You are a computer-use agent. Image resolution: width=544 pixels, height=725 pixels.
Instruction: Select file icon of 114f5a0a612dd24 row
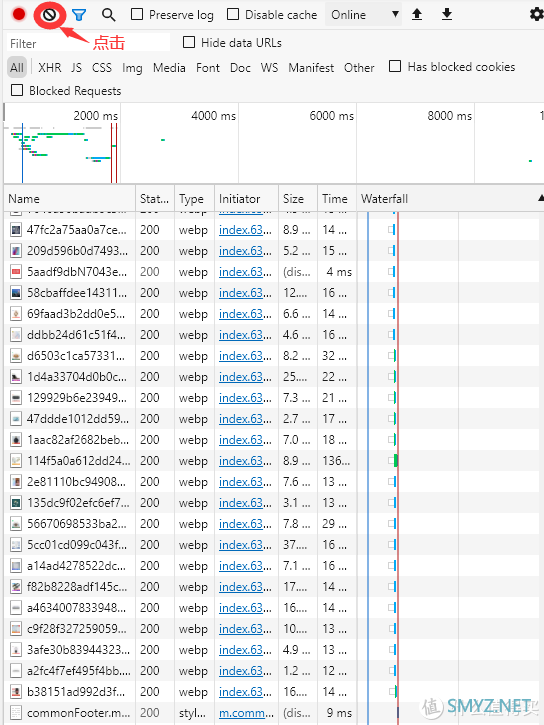pyautogui.click(x=16, y=461)
